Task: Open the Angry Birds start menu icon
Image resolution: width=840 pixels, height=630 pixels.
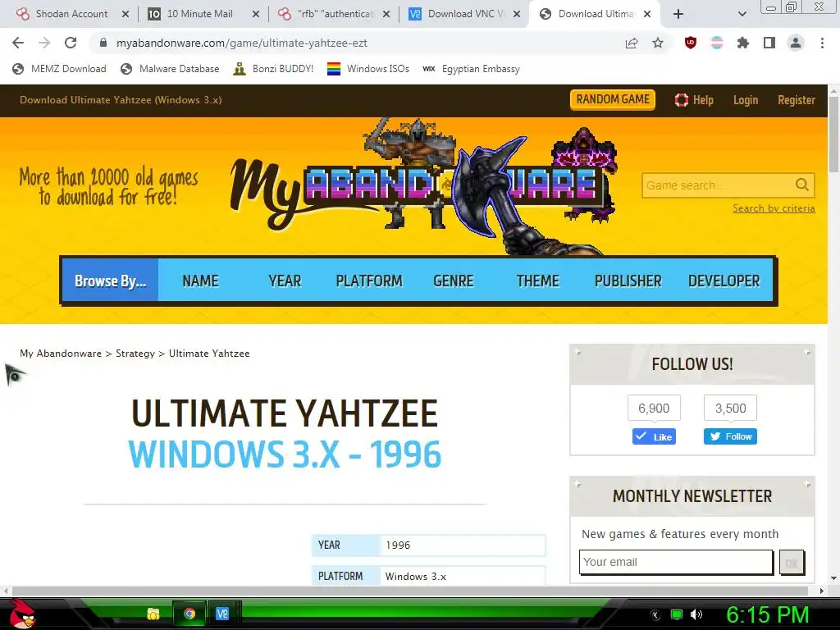Action: coord(22,614)
